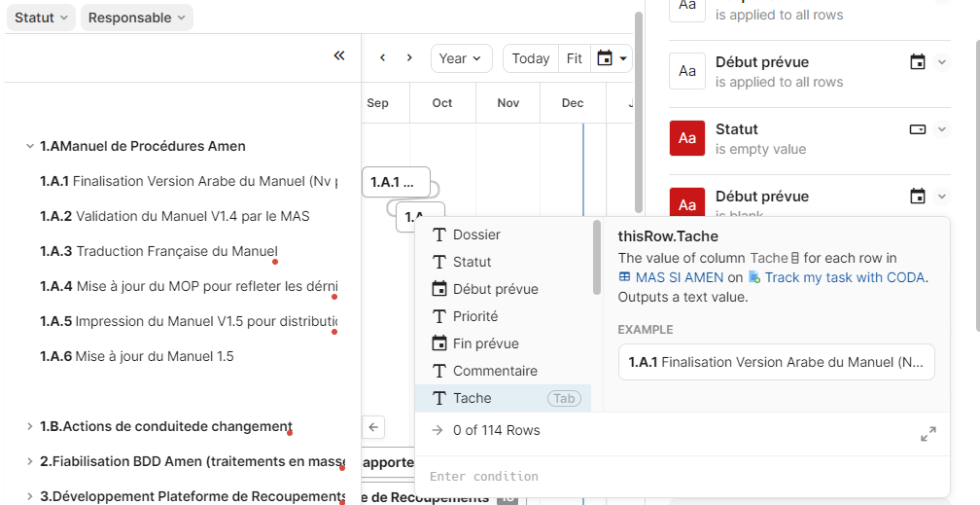Viewport: 980px width, 505px height.
Task: Click the Nov month header
Action: point(508,102)
